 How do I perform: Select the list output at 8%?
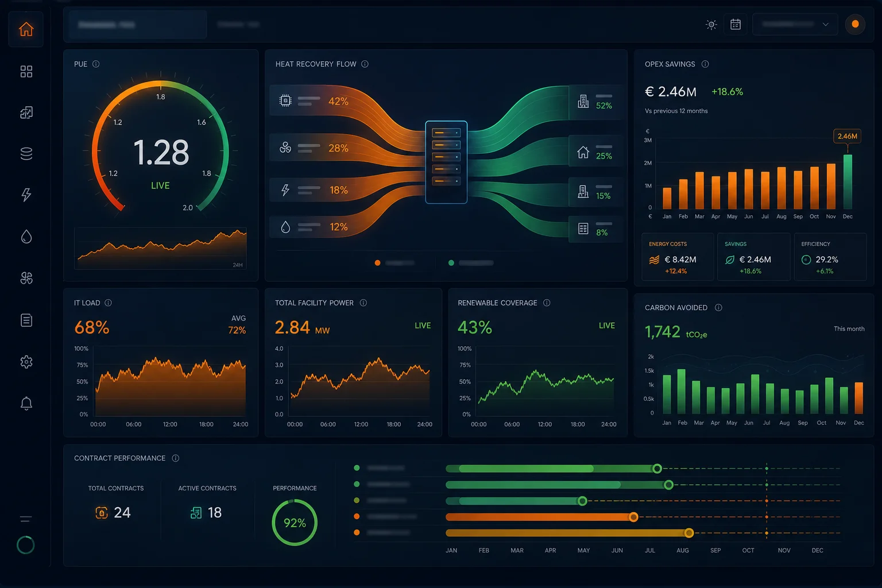pos(595,229)
